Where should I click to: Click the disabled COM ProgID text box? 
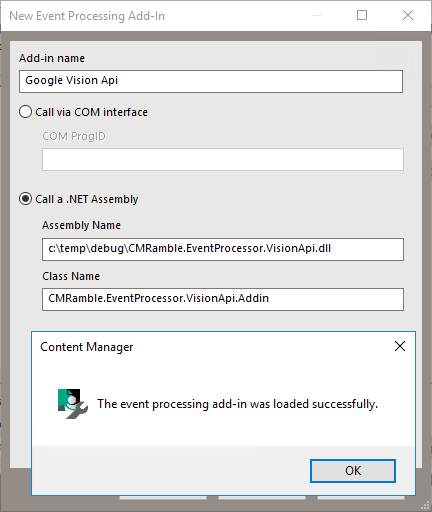pyautogui.click(x=223, y=159)
